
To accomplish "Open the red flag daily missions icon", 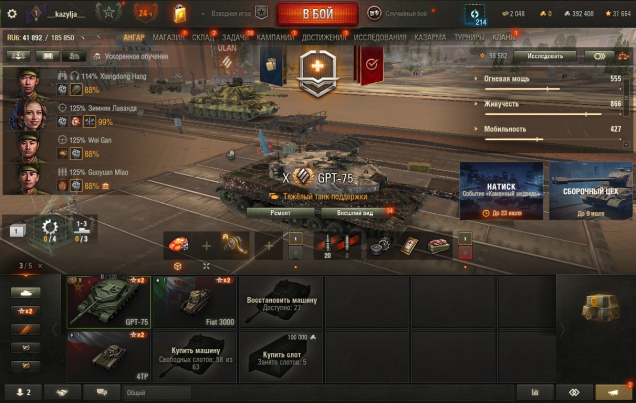I will (x=370, y=65).
